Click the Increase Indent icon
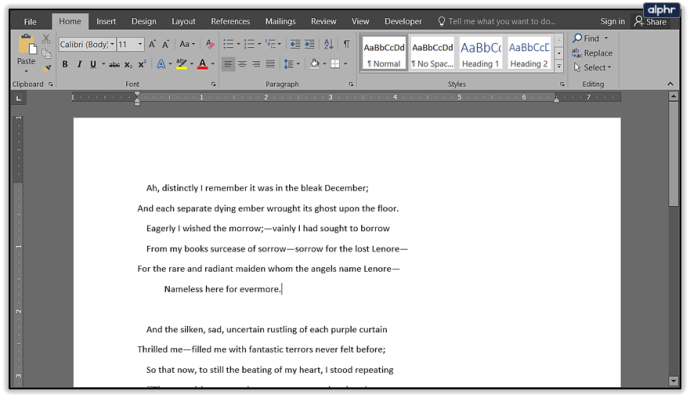Image resolution: width=690 pixels, height=398 pixels. click(309, 44)
